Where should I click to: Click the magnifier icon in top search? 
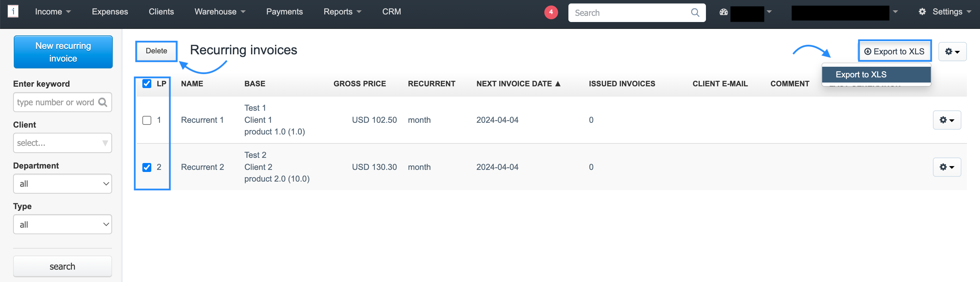[695, 13]
